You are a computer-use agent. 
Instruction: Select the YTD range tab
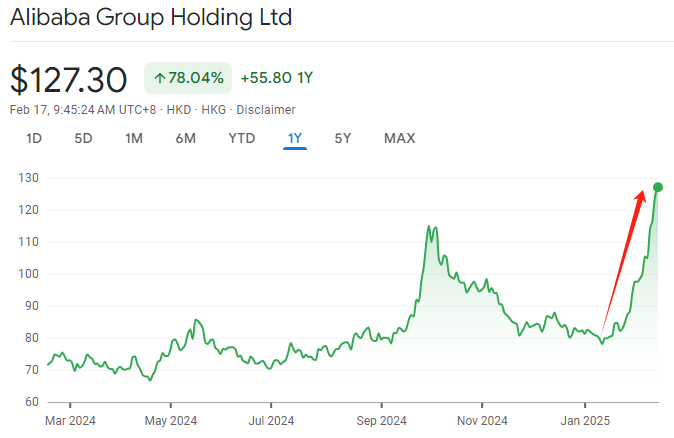[241, 138]
